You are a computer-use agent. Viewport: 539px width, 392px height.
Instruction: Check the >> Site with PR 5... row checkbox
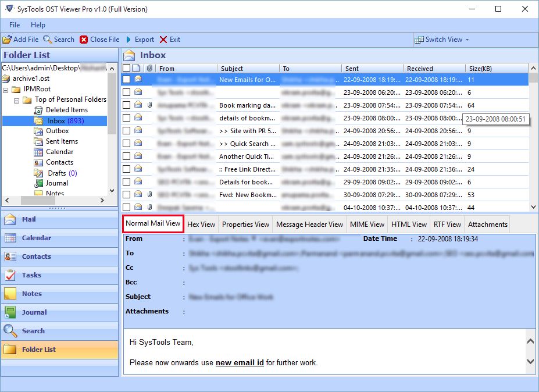(x=127, y=130)
